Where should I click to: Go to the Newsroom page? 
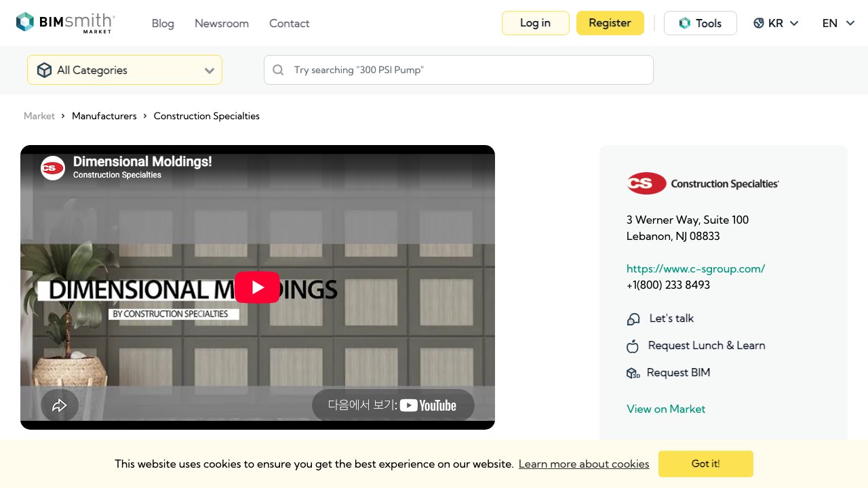(x=222, y=23)
